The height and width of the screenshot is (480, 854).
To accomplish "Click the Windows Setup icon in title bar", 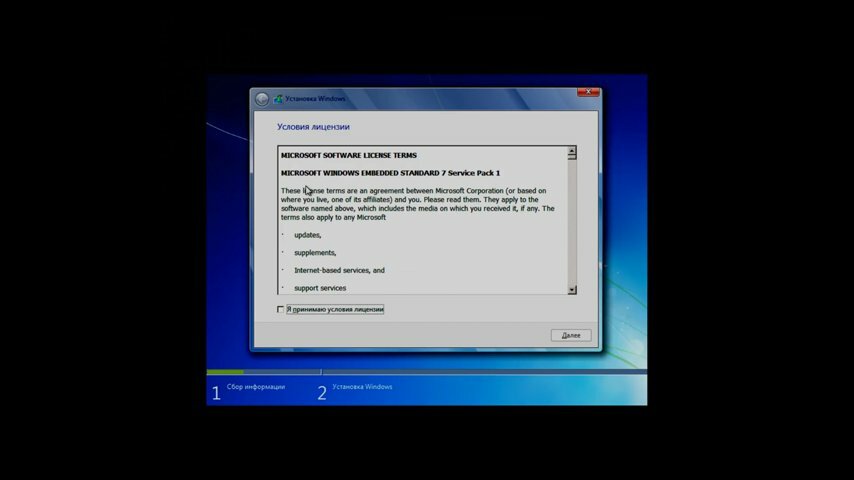I will [278, 99].
